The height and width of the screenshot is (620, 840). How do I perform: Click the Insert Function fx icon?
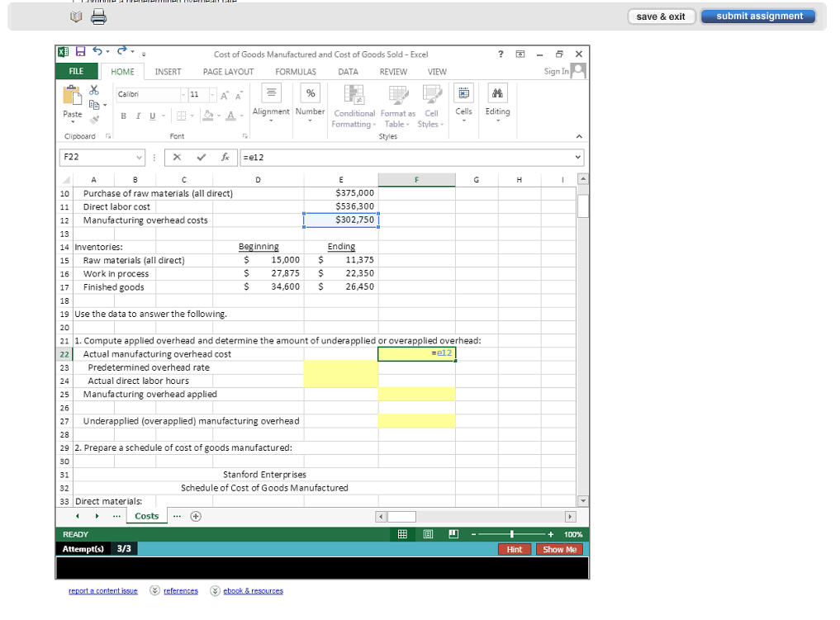tap(225, 158)
